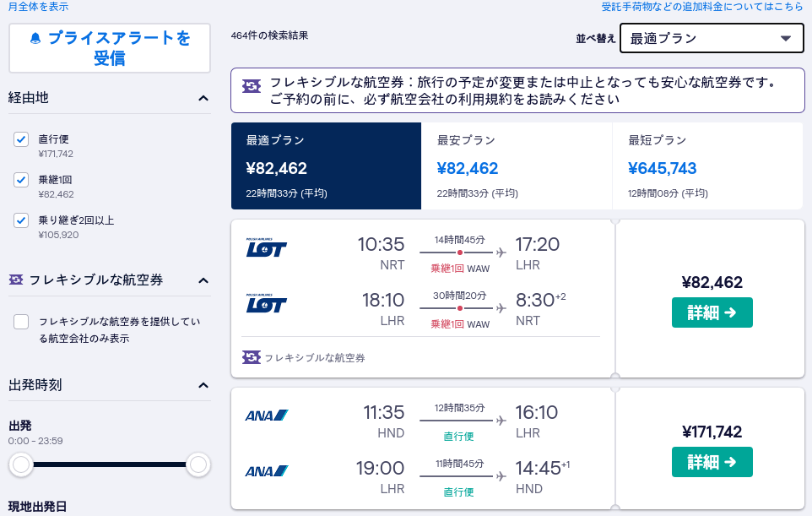This screenshot has height=516, width=812.
Task: Switch to the 最安プラン tab
Action: coord(517,166)
